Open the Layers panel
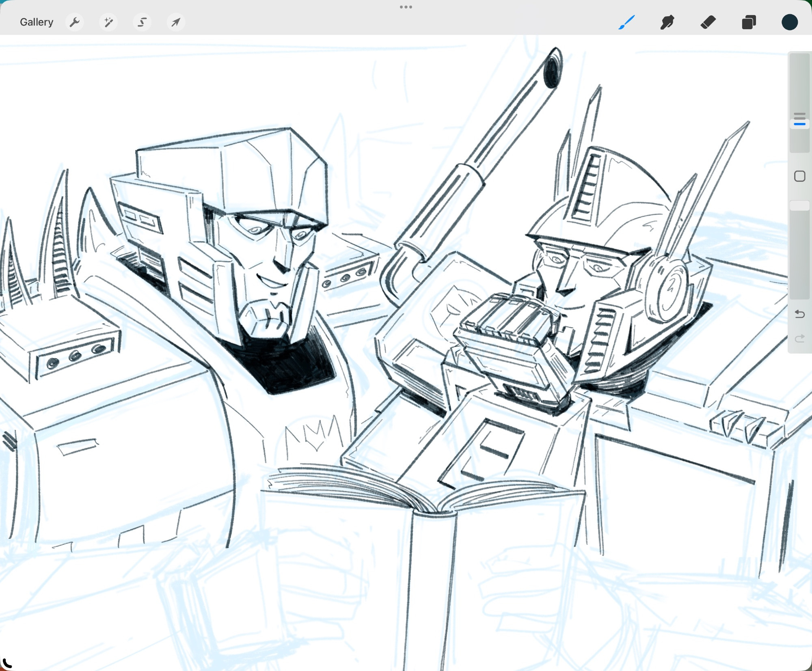812x671 pixels. point(749,22)
